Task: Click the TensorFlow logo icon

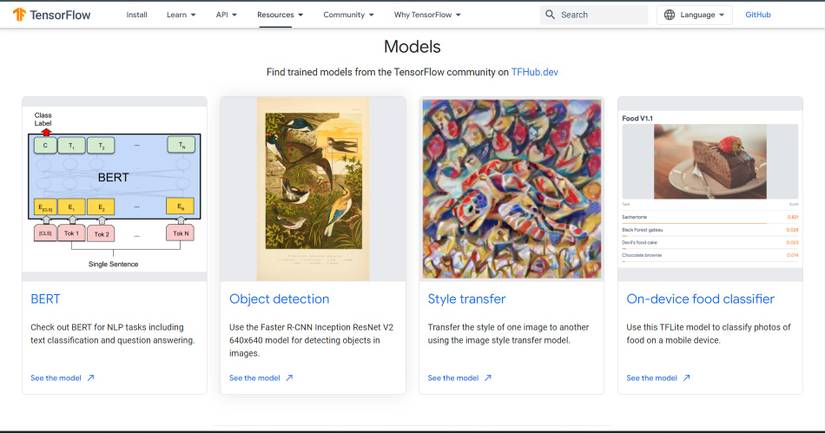Action: (19, 14)
